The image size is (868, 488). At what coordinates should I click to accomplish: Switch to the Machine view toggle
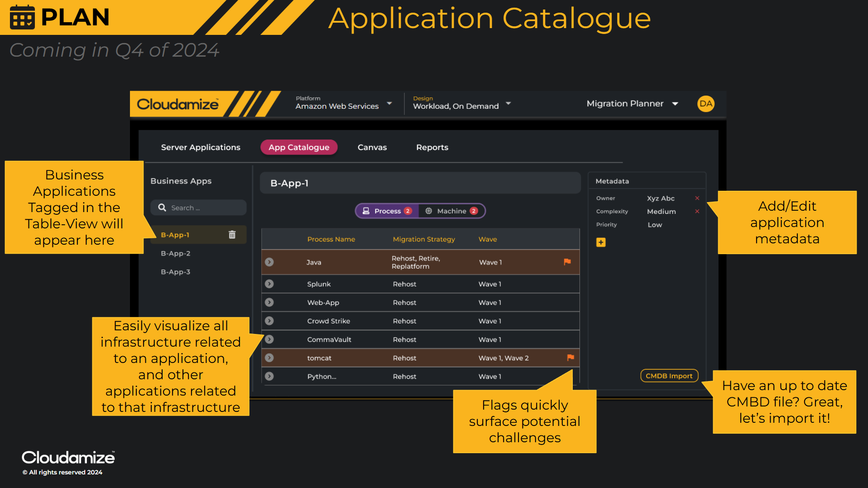[451, 211]
